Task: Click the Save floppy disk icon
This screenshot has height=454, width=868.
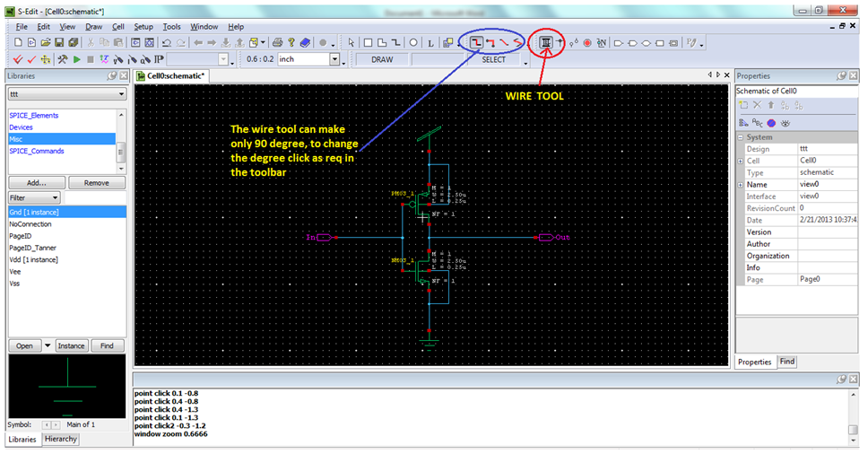Action: (58, 43)
